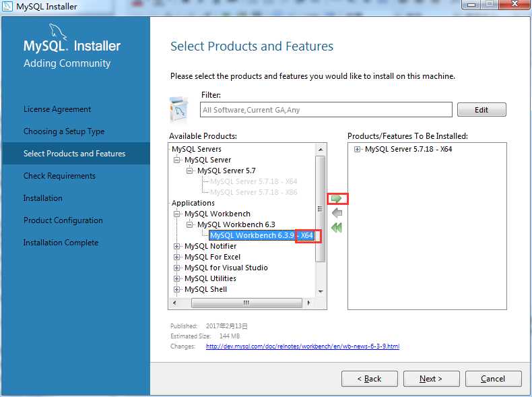Click the horizontal scrollbar thumb in product list
The height and width of the screenshot is (397, 532).
[x=246, y=303]
